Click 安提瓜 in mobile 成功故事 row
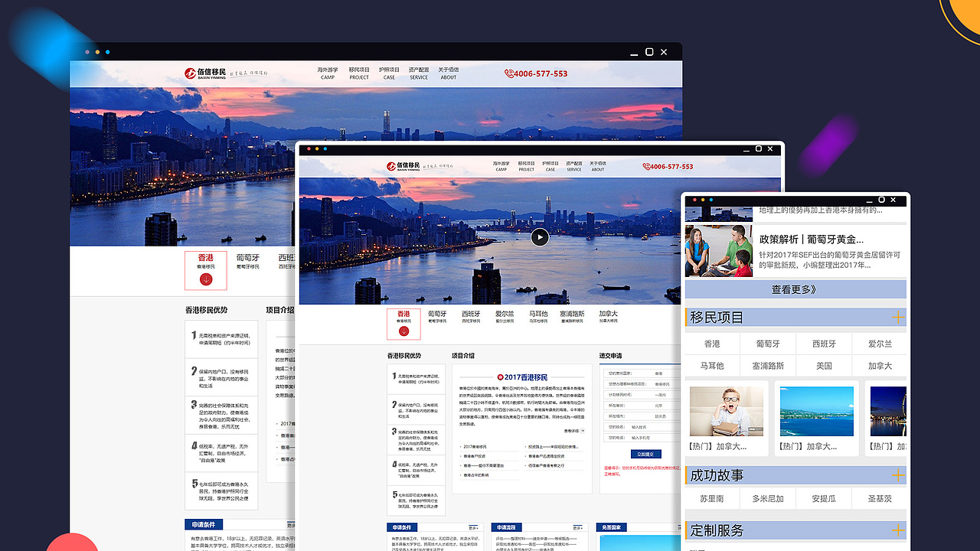 coord(824,498)
